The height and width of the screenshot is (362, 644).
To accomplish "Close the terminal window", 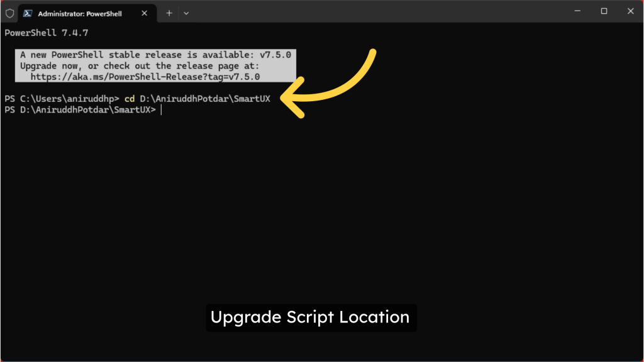I will point(631,11).
